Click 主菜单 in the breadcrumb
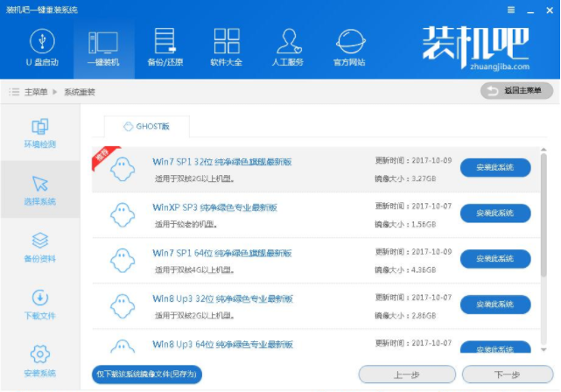This screenshot has height=392, width=561. tap(36, 92)
